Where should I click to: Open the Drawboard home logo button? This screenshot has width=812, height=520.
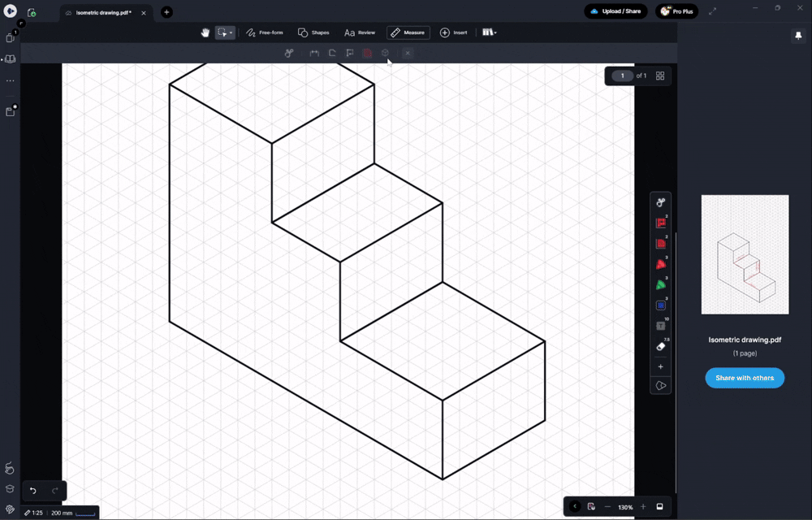click(x=10, y=11)
